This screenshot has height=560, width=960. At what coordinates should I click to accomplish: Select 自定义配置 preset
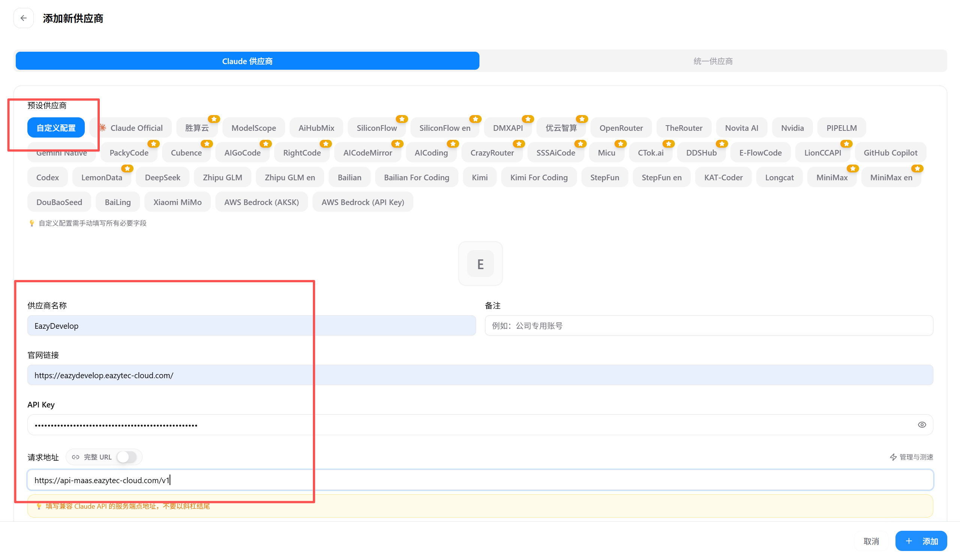click(56, 127)
